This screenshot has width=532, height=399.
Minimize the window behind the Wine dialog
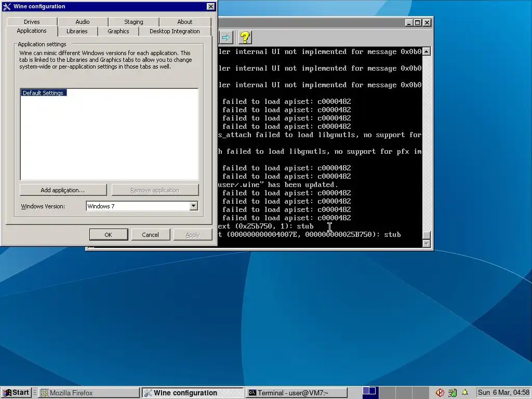409,23
